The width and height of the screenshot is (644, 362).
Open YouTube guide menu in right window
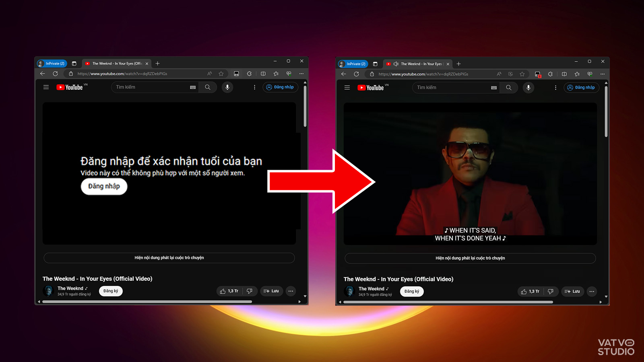pyautogui.click(x=347, y=87)
